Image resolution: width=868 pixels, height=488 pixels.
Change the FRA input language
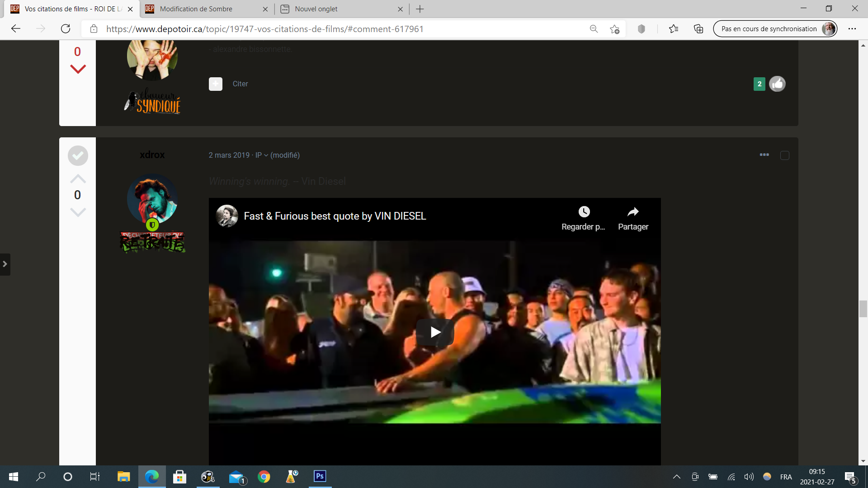[786, 477]
